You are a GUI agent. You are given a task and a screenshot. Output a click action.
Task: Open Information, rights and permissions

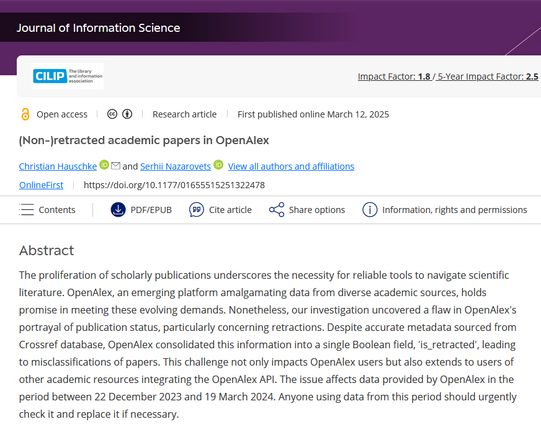454,210
